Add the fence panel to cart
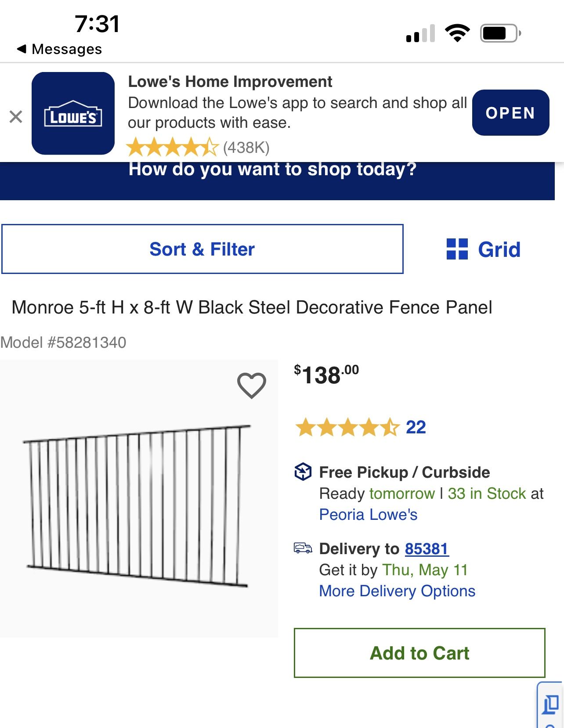564x728 pixels. coord(419,653)
